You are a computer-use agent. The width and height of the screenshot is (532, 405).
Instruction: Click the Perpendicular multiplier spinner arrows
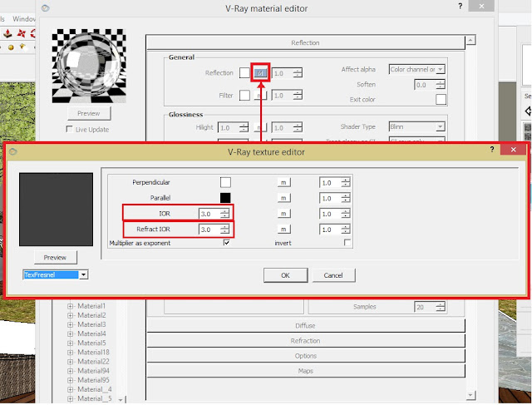click(x=346, y=183)
